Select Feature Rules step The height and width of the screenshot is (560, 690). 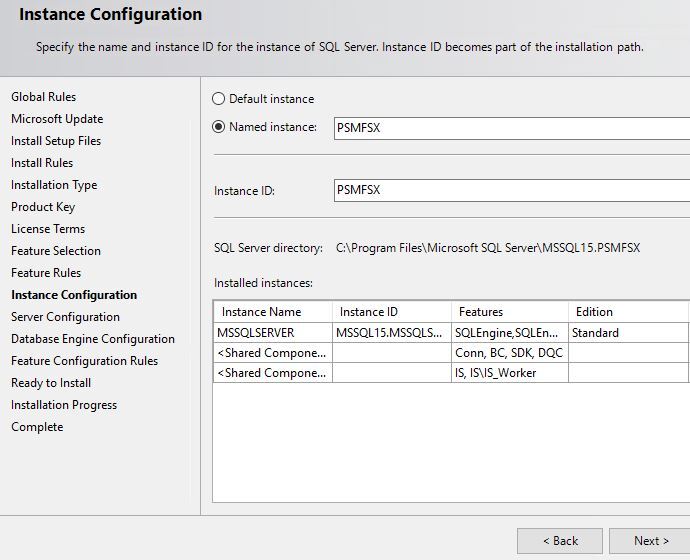pos(46,273)
